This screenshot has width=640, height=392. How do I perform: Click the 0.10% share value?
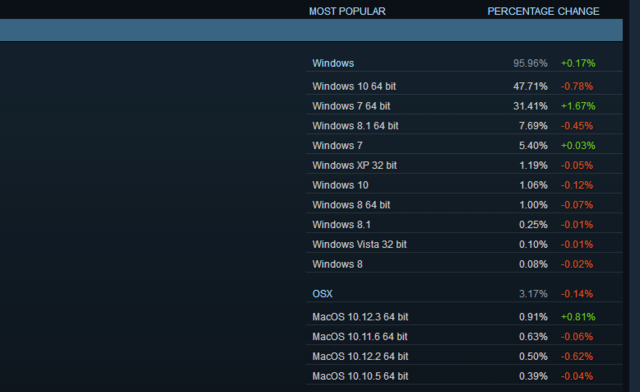(533, 245)
